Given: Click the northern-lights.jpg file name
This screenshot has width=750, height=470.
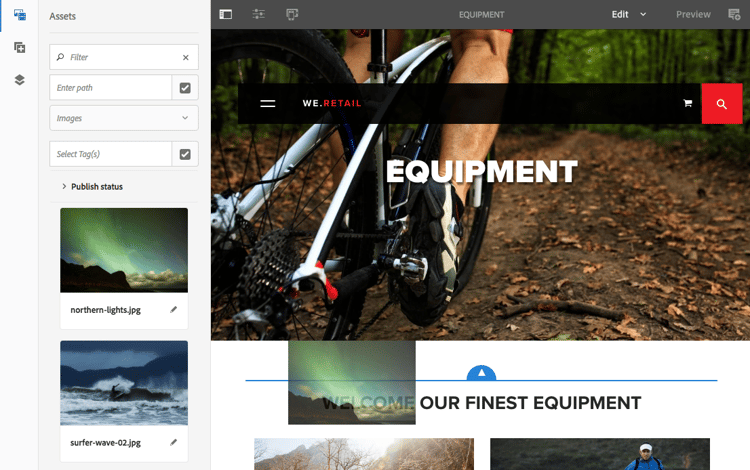Looking at the screenshot, I should [105, 310].
